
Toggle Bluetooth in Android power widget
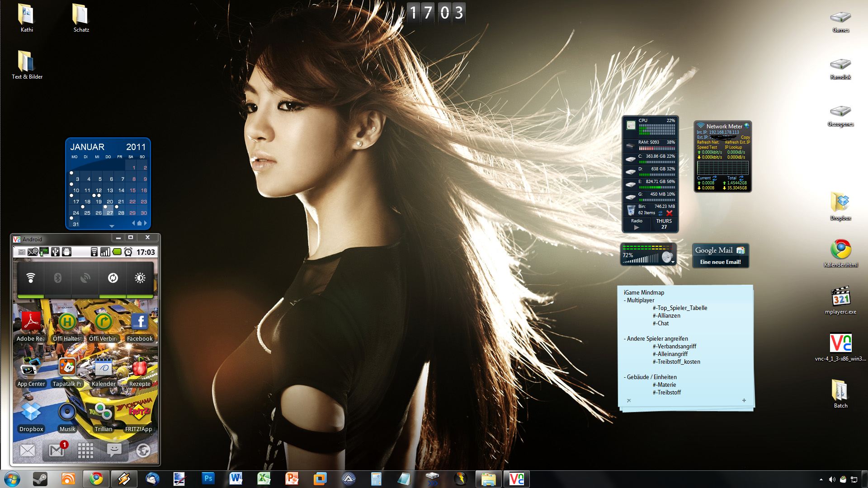click(x=58, y=278)
